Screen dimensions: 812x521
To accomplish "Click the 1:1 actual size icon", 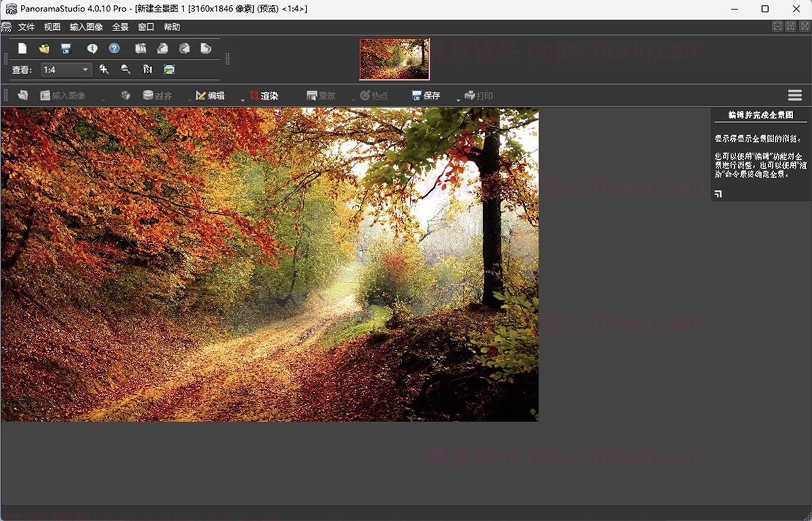I will click(x=147, y=69).
